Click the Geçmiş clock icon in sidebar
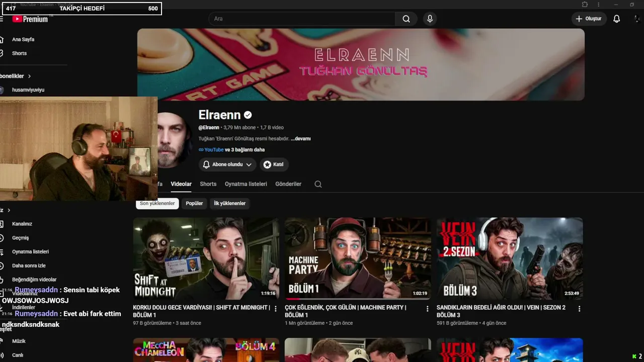 tap(2, 238)
